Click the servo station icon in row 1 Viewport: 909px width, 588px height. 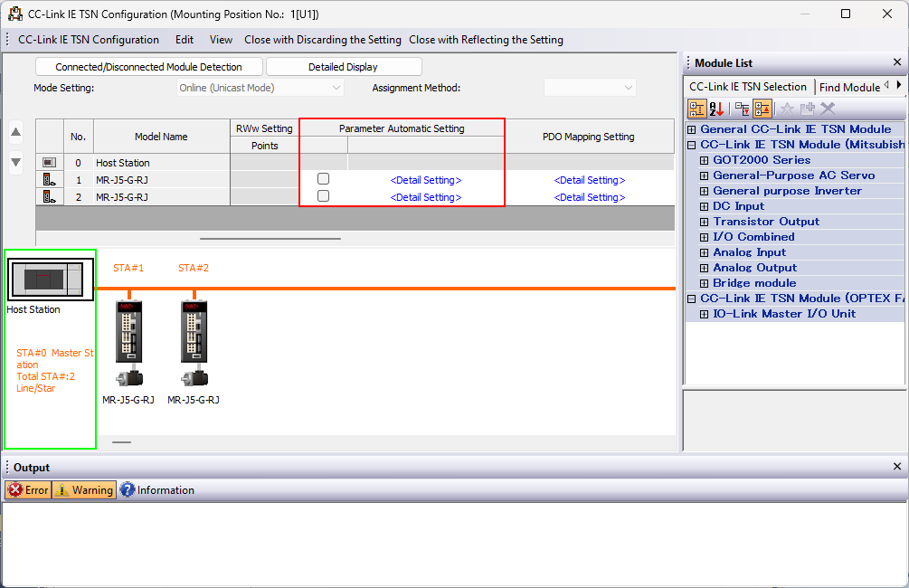coord(49,180)
